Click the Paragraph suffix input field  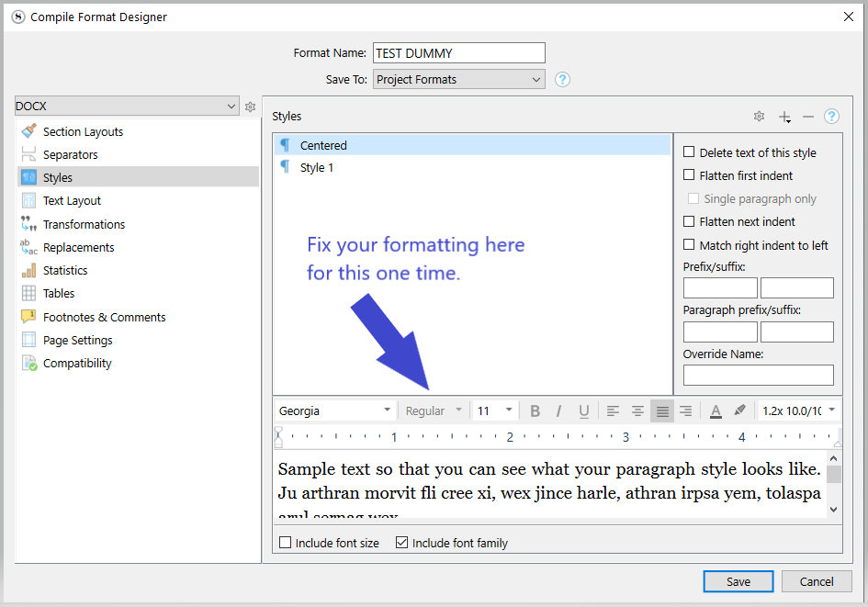797,332
